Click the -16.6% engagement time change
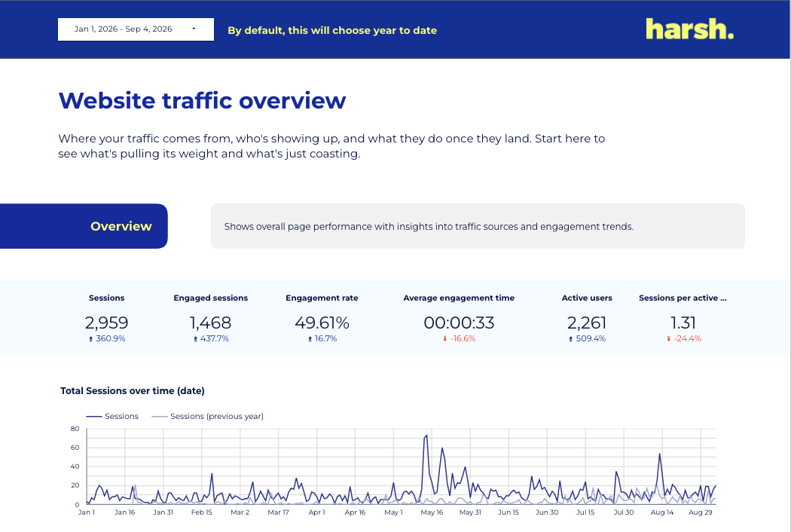Screen dimensions: 791x532 pyautogui.click(x=459, y=338)
